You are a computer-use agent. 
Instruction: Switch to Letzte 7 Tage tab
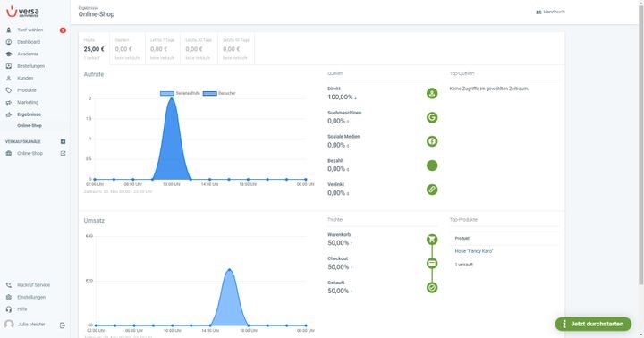162,49
